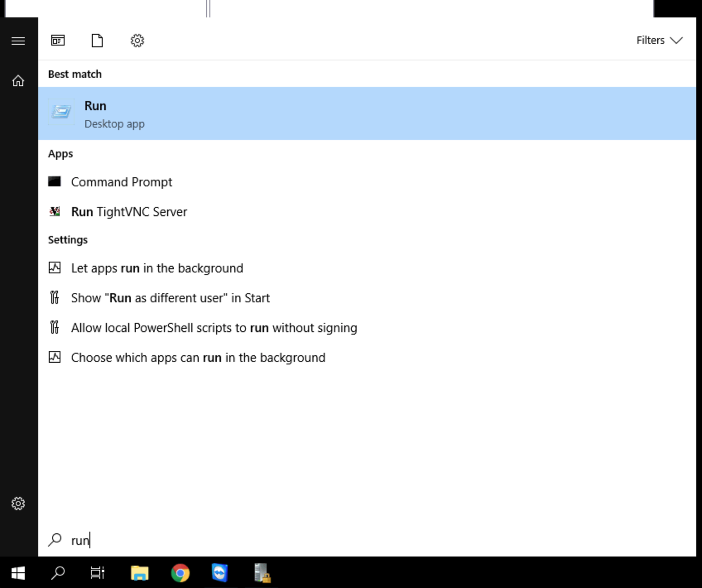Open the Windows Start button
Screen dimensions: 702x588
coord(18,573)
